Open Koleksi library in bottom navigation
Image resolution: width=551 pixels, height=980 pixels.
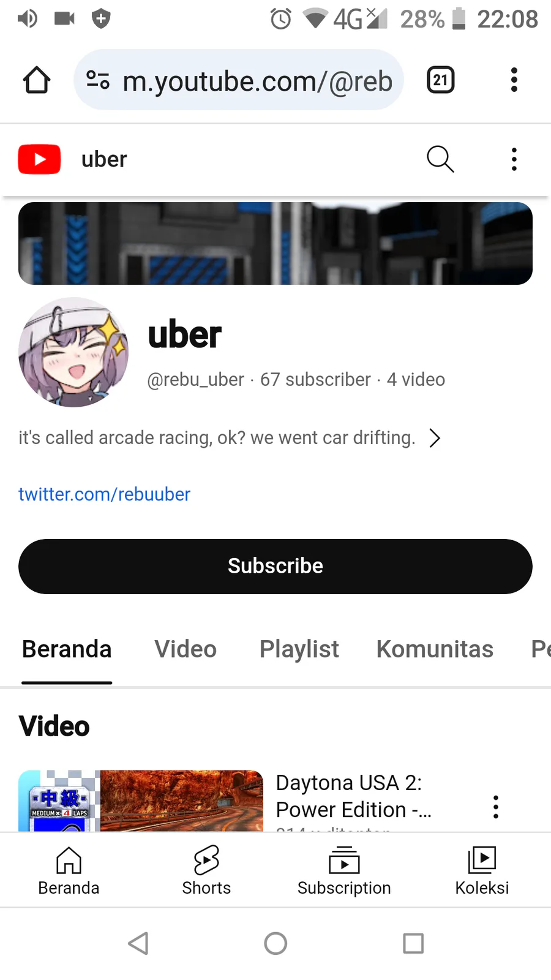tap(482, 870)
